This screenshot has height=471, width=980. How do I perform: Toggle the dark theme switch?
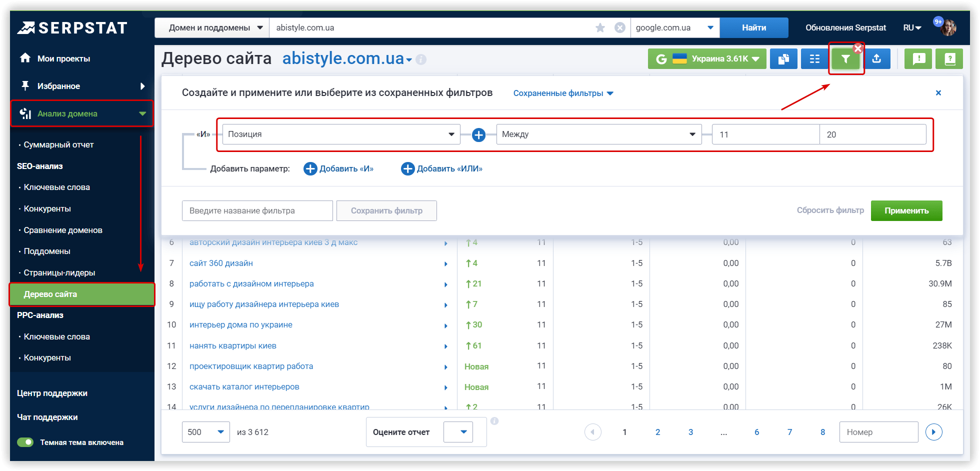coord(25,442)
